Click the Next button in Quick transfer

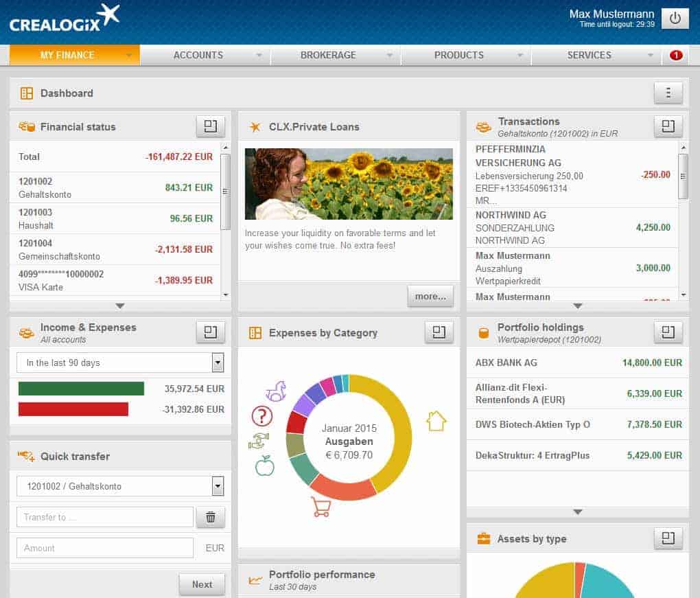click(x=202, y=584)
